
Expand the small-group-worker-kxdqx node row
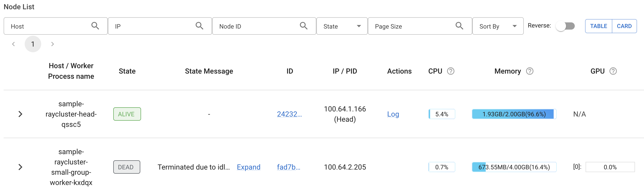[x=20, y=167]
